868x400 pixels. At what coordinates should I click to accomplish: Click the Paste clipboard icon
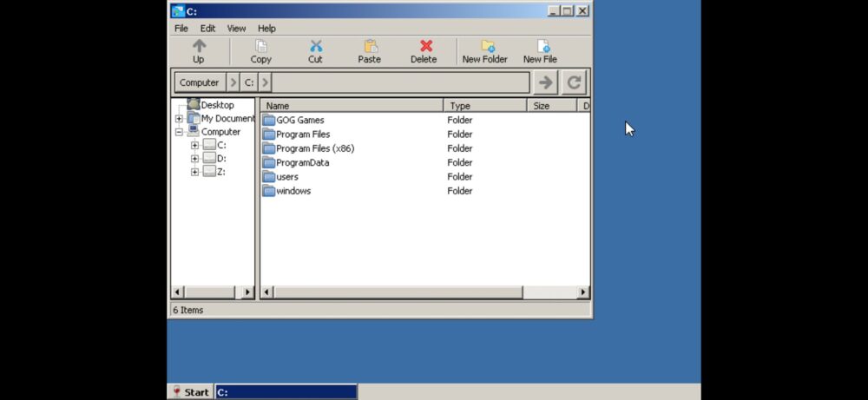(370, 47)
